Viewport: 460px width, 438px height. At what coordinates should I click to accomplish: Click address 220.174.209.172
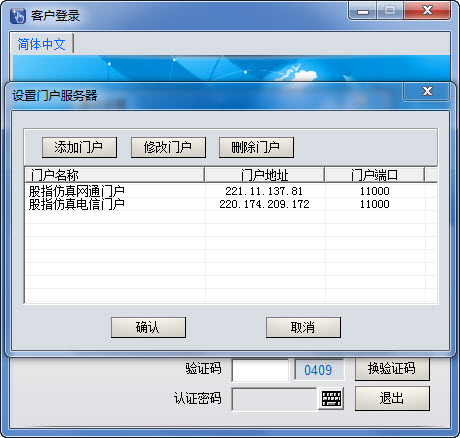(264, 204)
